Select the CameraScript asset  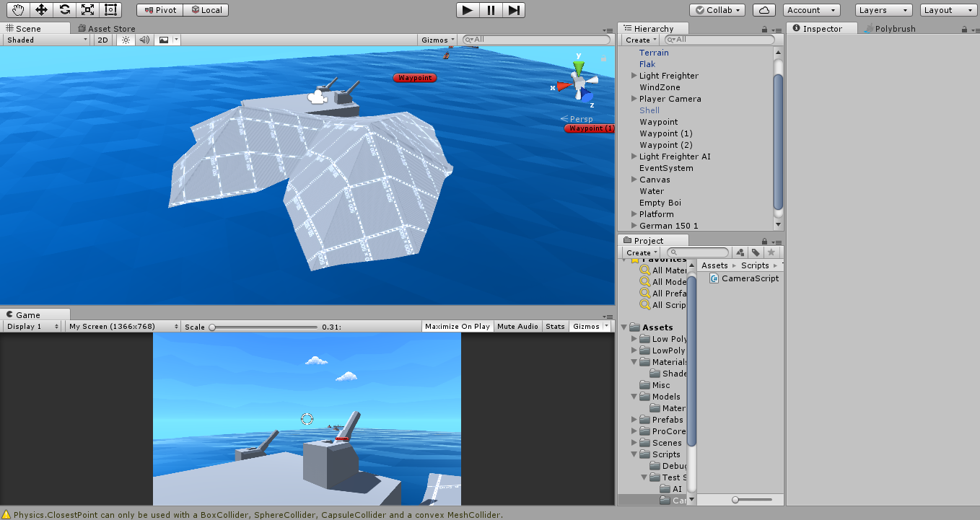pyautogui.click(x=744, y=278)
